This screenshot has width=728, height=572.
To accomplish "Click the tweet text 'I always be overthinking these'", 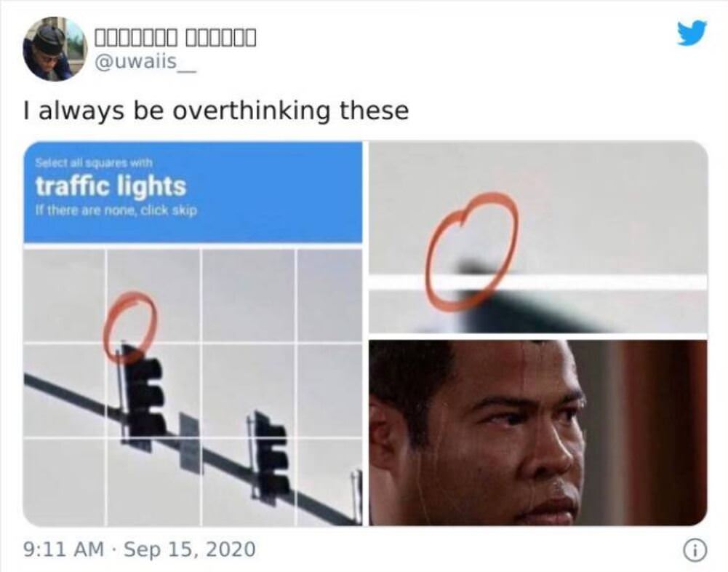I will [x=216, y=111].
